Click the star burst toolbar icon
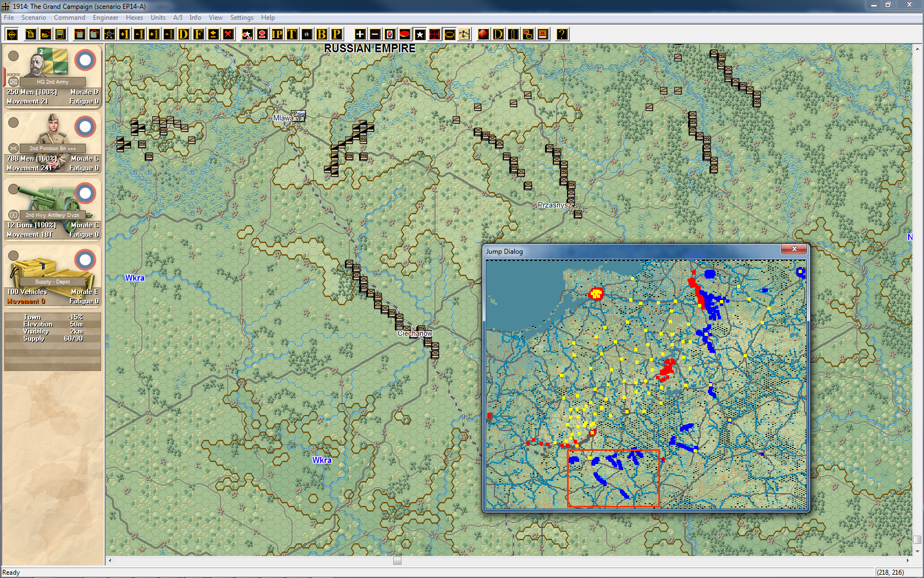Viewport: 924px width, 578px height. tap(110, 34)
